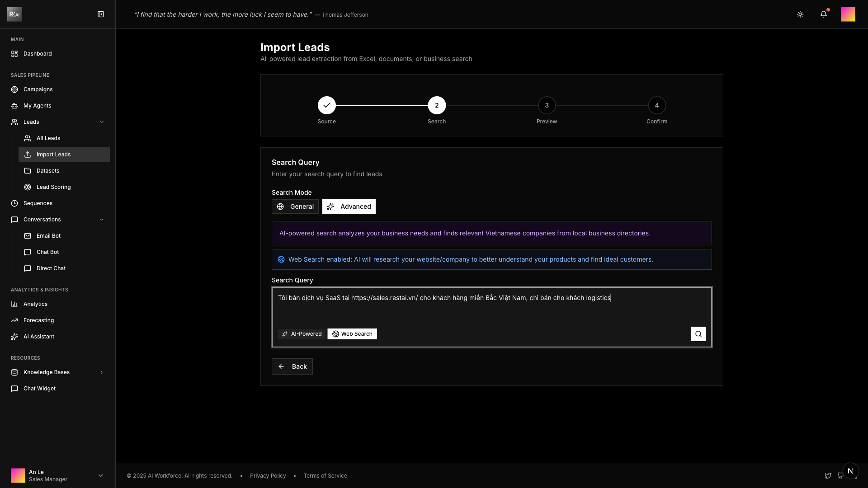Toggle light/dark theme sun icon

800,14
